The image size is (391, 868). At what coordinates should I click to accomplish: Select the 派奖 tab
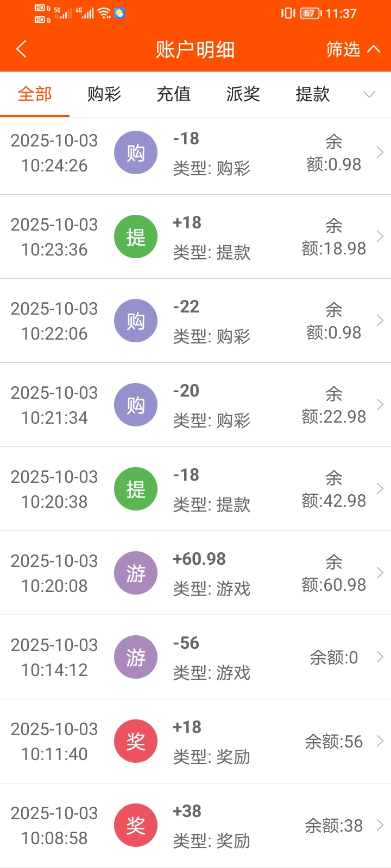coord(243,94)
